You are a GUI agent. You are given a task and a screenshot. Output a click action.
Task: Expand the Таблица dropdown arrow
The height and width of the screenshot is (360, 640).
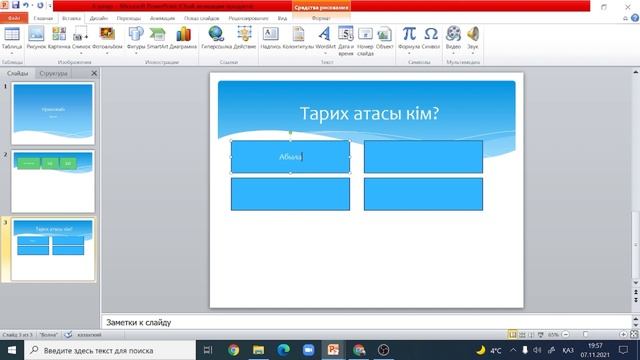[x=12, y=53]
